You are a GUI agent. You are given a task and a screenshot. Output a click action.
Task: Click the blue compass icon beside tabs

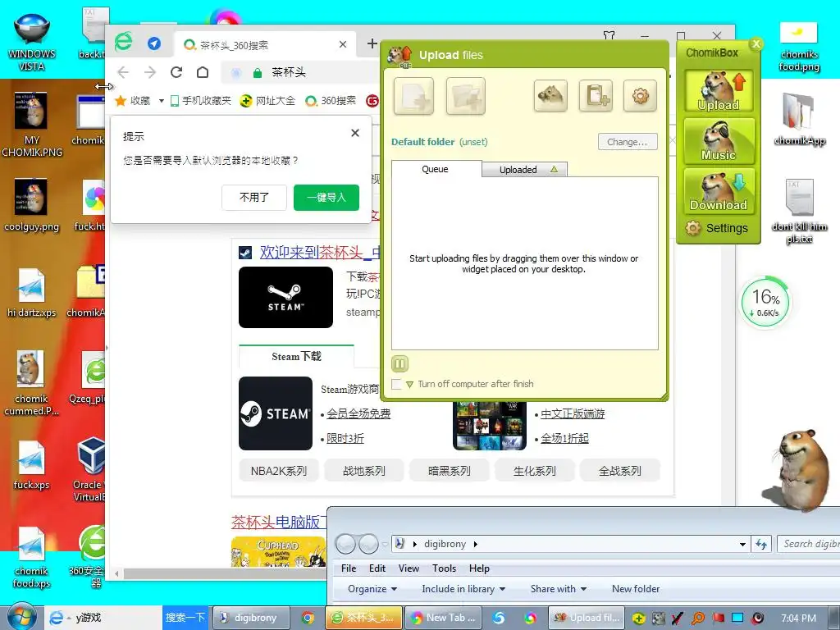click(x=154, y=43)
